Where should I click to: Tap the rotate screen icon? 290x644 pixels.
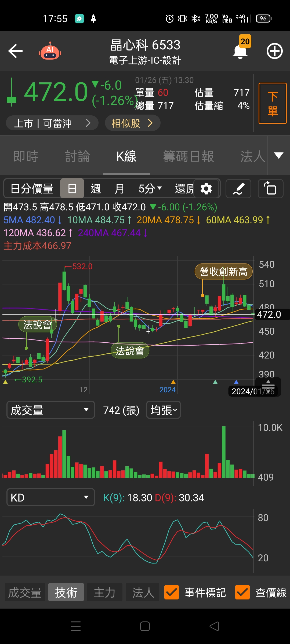270,189
